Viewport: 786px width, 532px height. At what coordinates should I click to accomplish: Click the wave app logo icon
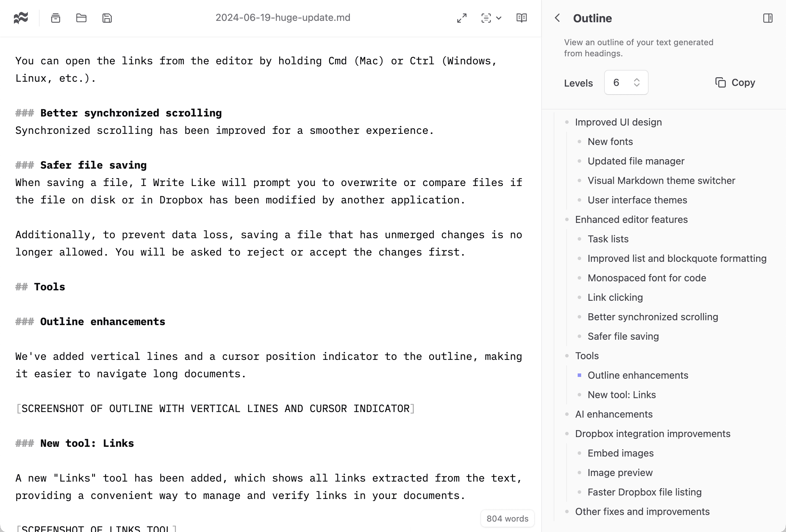21,18
